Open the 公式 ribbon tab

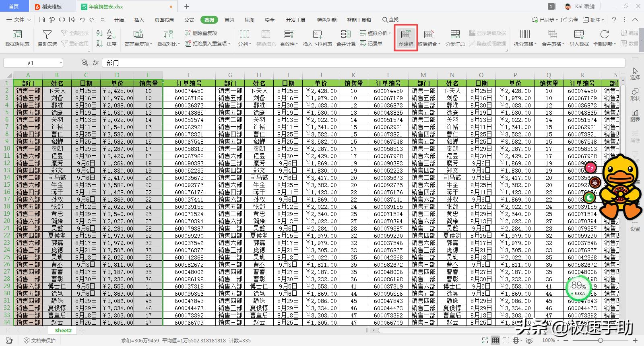(189, 20)
